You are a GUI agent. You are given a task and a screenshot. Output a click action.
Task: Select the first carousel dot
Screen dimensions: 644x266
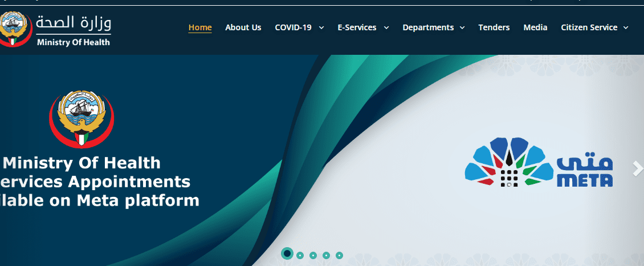(287, 253)
